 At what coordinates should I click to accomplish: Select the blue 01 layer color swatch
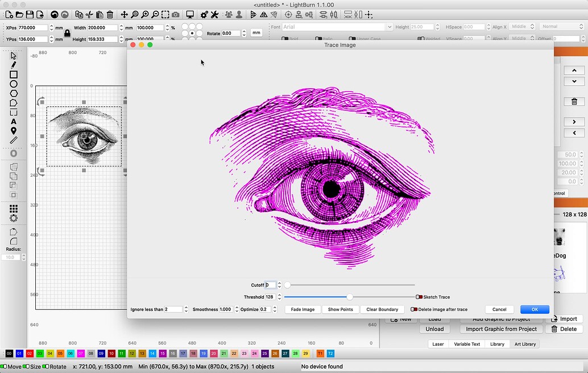coord(19,354)
